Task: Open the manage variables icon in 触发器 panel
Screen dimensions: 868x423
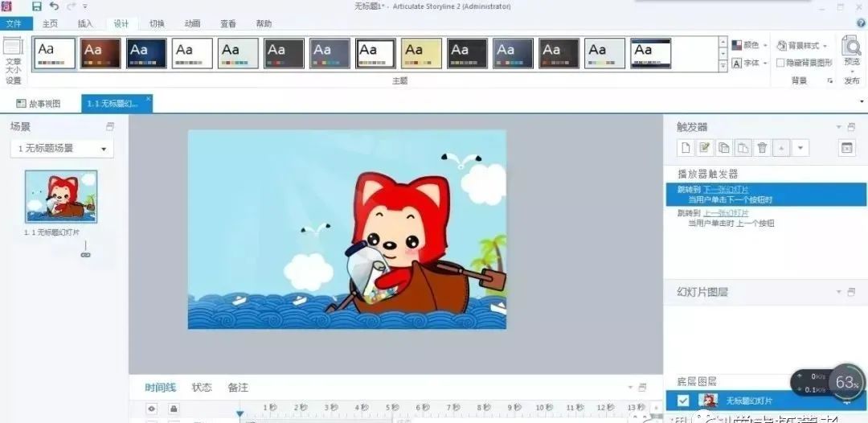Action: (846, 147)
